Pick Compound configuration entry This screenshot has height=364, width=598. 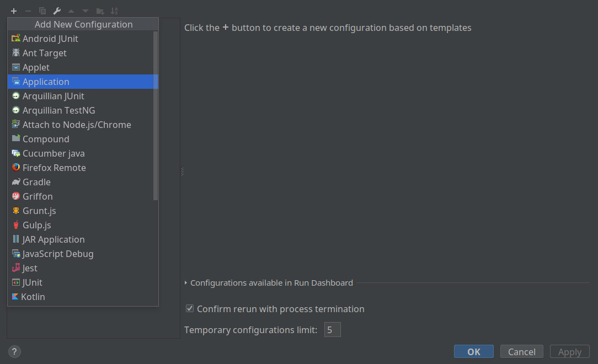[81, 139]
